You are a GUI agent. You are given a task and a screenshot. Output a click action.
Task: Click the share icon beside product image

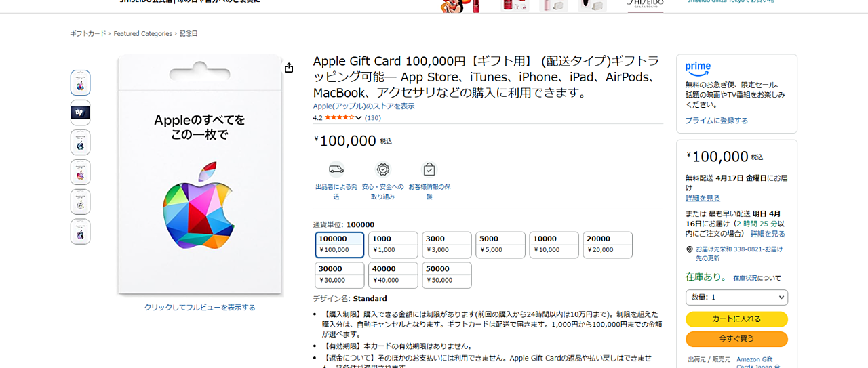pyautogui.click(x=289, y=68)
